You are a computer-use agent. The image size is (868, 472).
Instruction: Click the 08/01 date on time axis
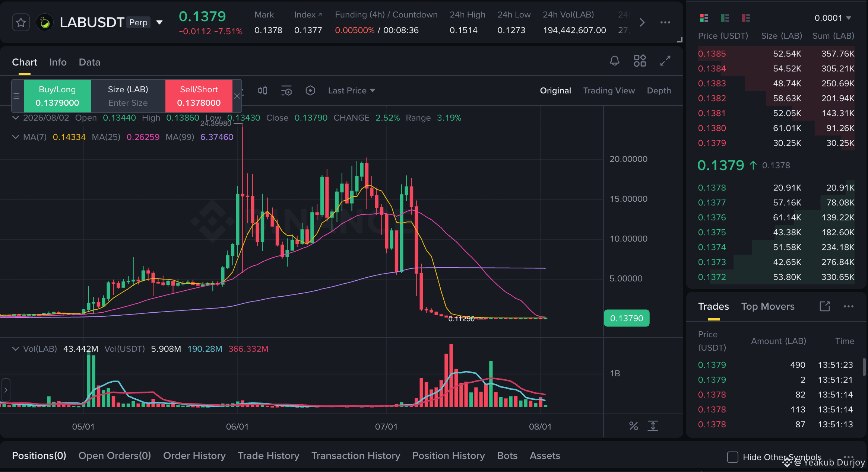tap(540, 427)
